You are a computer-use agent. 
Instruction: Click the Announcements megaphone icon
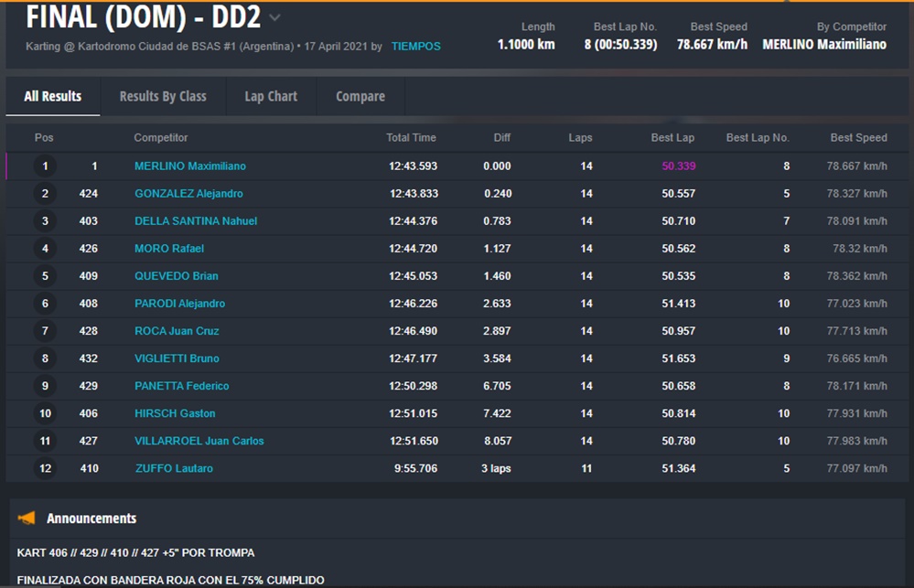27,519
